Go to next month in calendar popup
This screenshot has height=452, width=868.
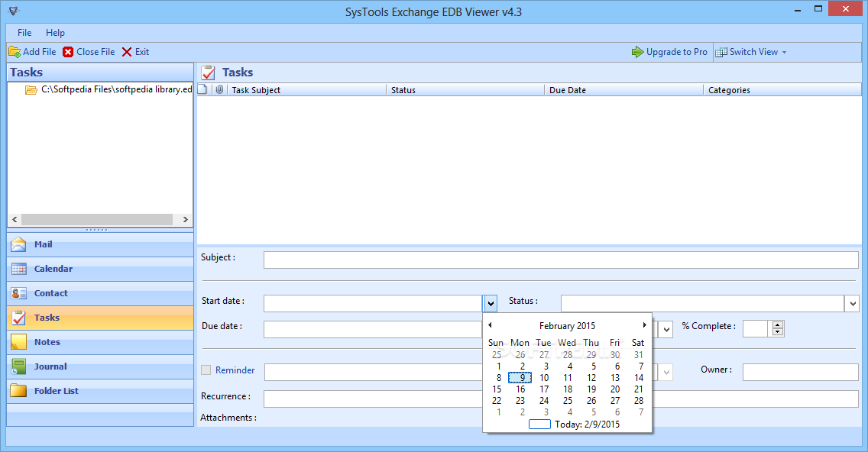coord(644,325)
